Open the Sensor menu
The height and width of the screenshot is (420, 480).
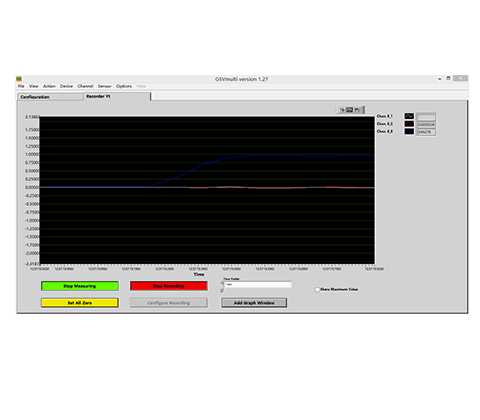coord(104,86)
